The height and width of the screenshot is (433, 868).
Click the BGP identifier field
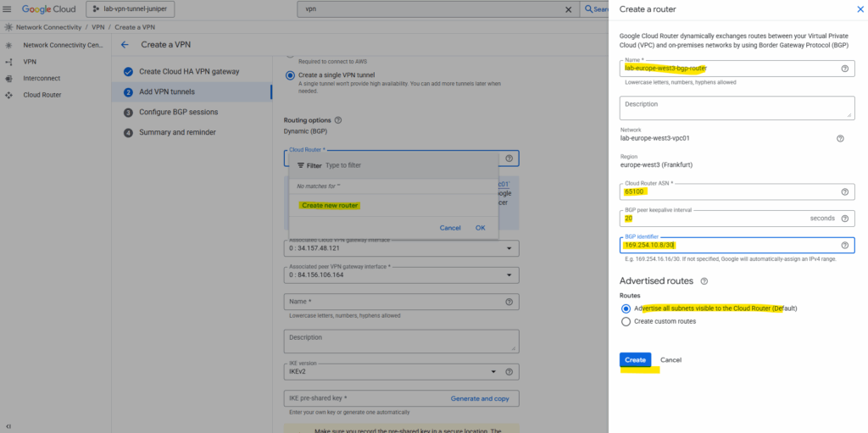click(x=737, y=245)
